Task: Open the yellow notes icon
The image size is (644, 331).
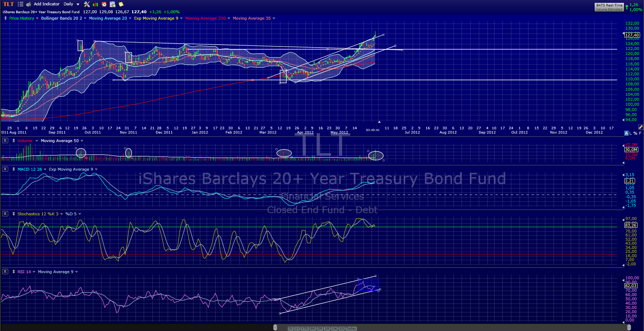Action: tap(121, 4)
